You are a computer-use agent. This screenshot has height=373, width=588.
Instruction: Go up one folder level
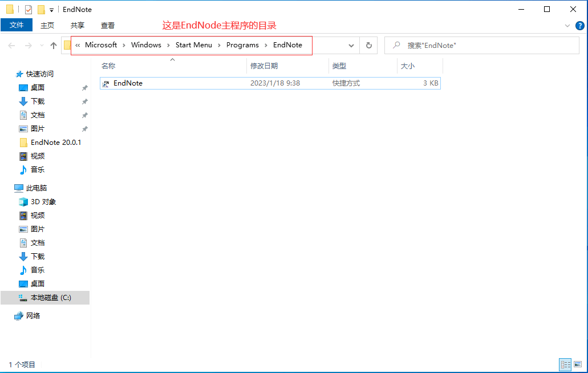[x=54, y=46]
